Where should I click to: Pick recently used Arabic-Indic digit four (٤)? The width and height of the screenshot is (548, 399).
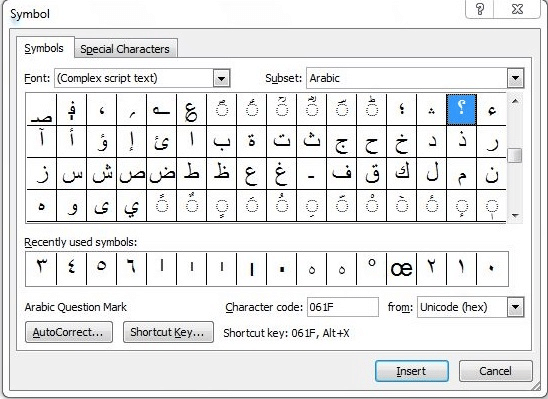coord(71,268)
